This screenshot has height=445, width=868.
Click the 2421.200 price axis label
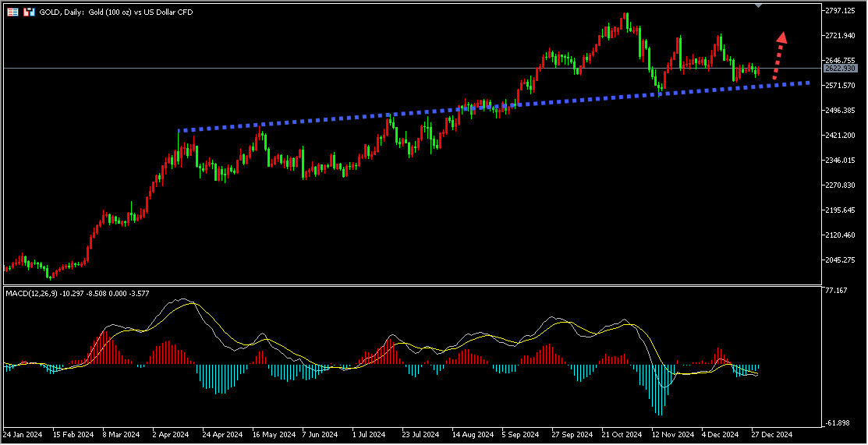pyautogui.click(x=841, y=135)
